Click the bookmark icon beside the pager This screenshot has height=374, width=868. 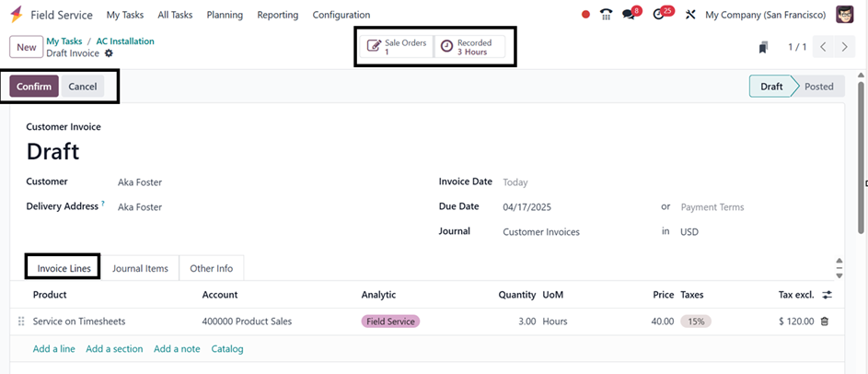point(763,47)
